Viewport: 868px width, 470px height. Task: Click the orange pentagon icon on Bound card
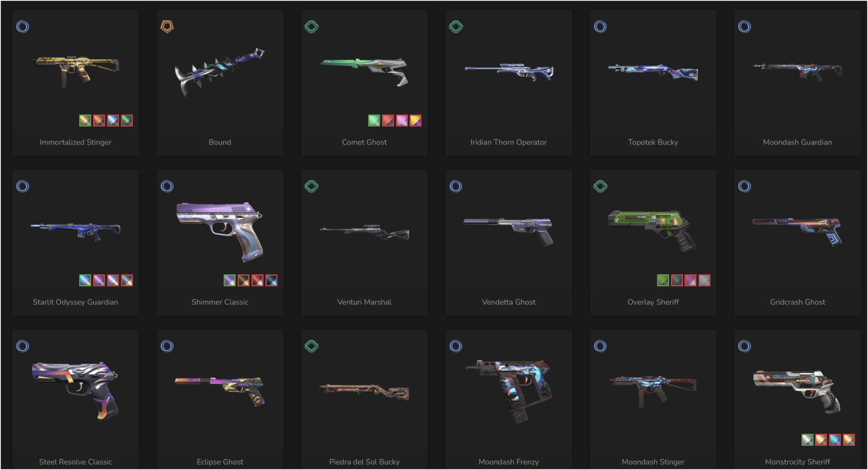167,27
